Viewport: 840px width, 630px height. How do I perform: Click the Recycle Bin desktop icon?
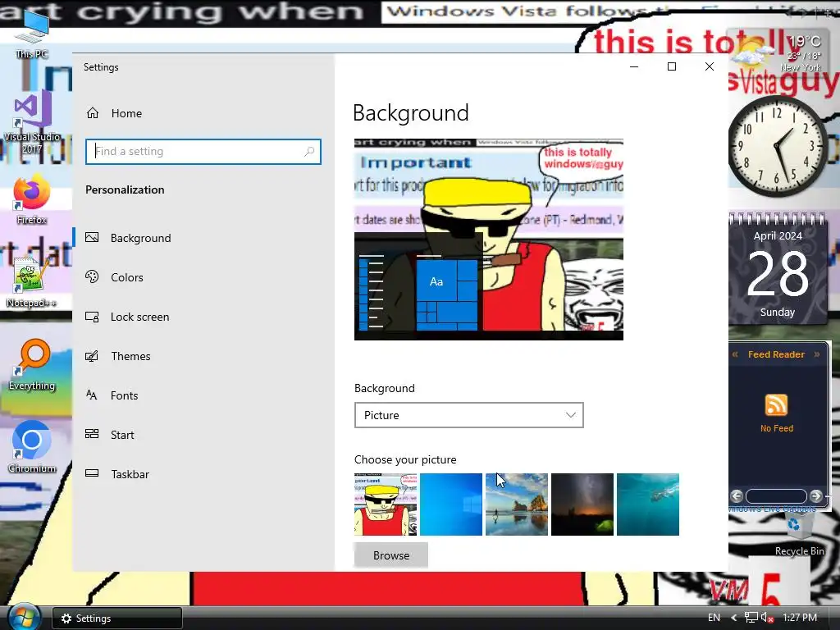pyautogui.click(x=799, y=533)
